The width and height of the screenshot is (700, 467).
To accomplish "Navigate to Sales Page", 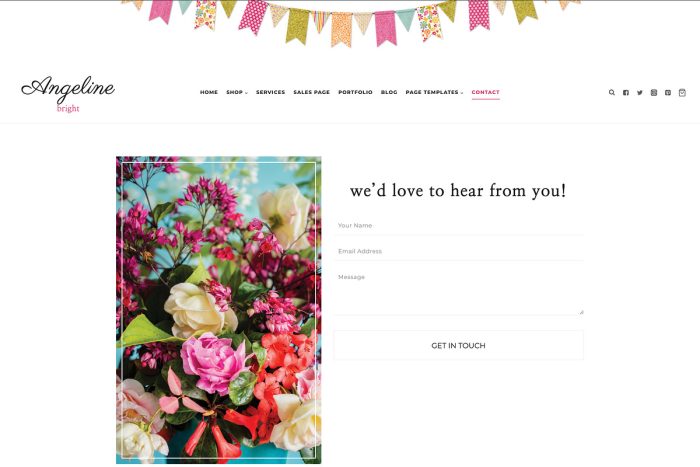I will (312, 92).
